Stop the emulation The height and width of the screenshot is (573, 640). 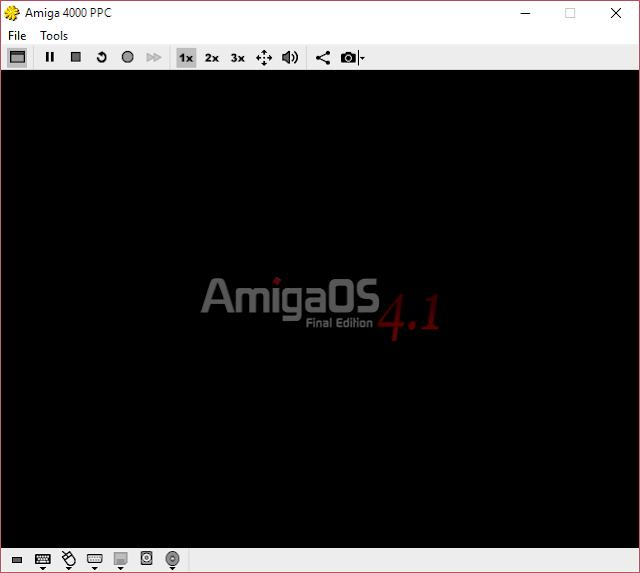click(76, 57)
